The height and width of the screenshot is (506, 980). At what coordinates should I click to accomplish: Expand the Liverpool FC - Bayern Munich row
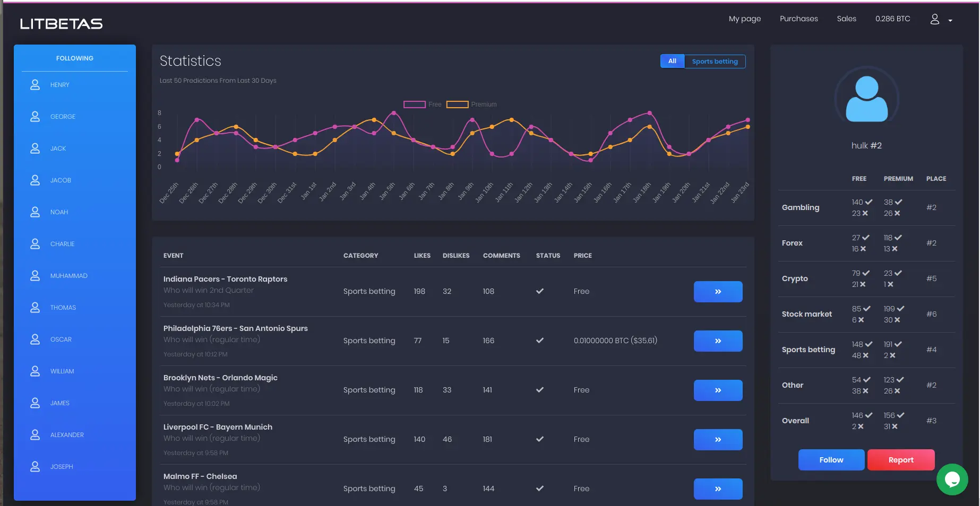coord(718,440)
